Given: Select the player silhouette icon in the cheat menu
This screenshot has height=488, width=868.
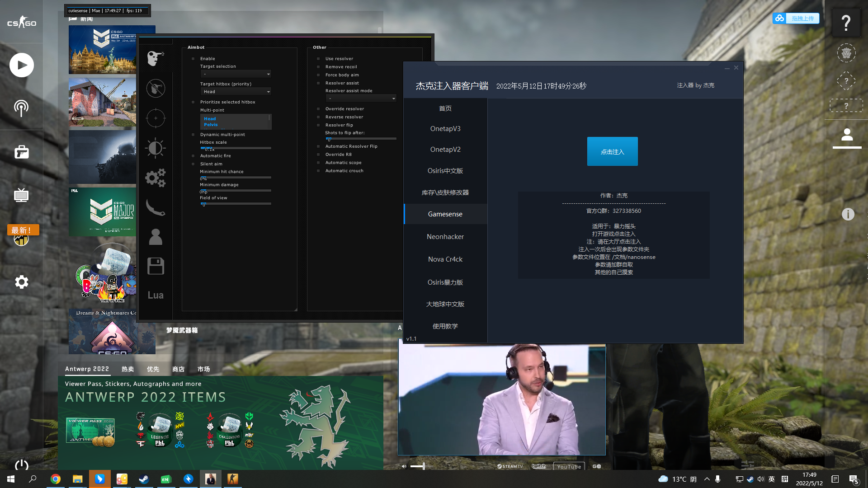Looking at the screenshot, I should click(156, 237).
